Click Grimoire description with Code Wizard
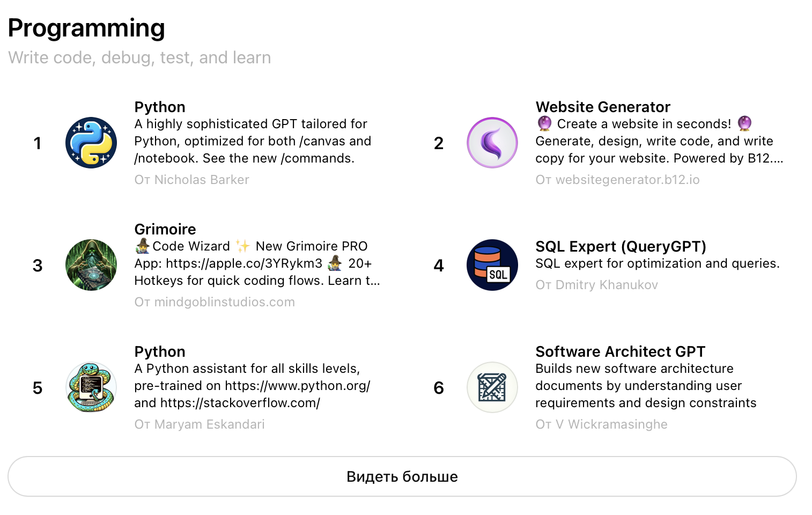 click(257, 263)
